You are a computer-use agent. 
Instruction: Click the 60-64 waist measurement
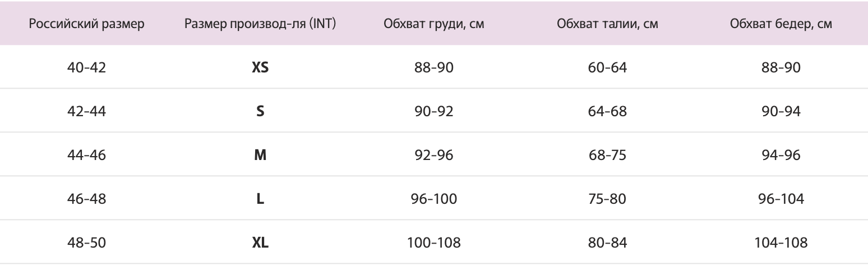(x=607, y=68)
